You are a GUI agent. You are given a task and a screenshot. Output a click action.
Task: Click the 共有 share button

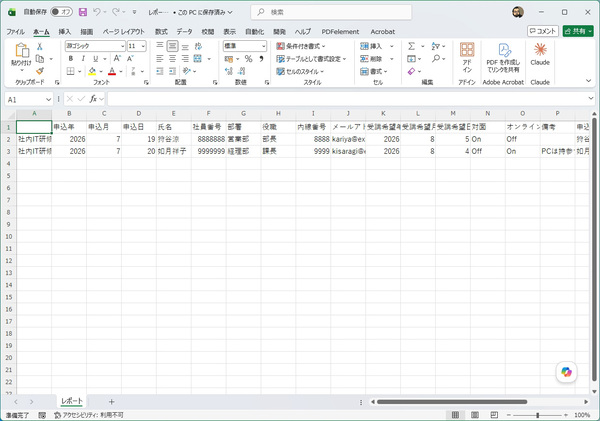[x=578, y=31]
